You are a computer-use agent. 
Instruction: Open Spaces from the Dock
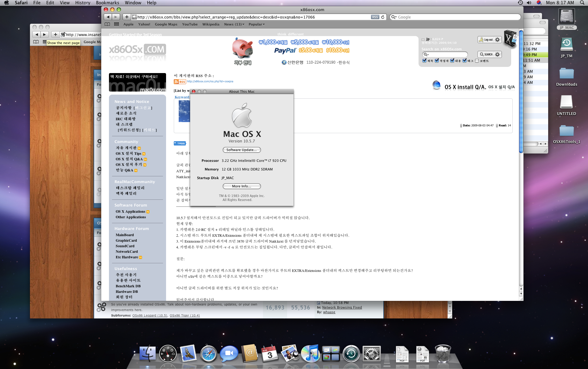331,354
